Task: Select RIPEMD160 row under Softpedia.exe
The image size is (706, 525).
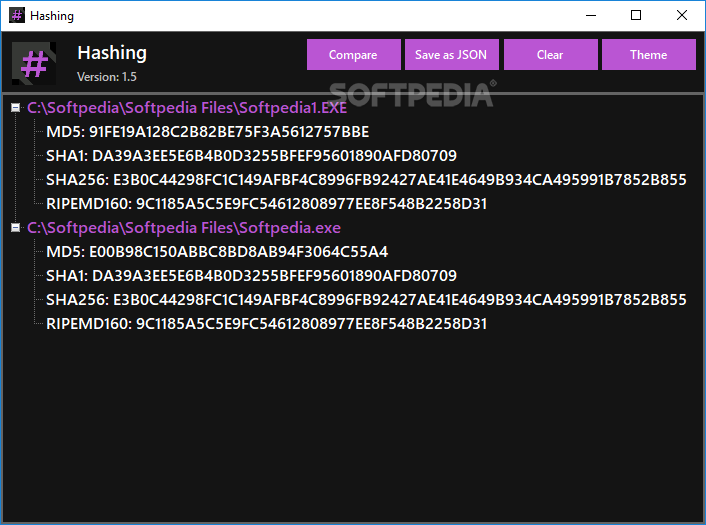Action: [x=267, y=324]
